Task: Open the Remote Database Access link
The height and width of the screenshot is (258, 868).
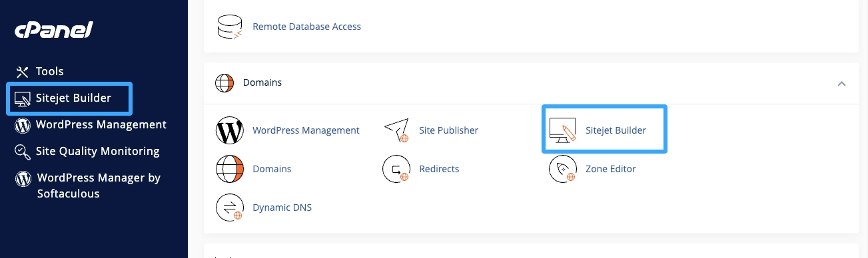Action: (x=306, y=27)
